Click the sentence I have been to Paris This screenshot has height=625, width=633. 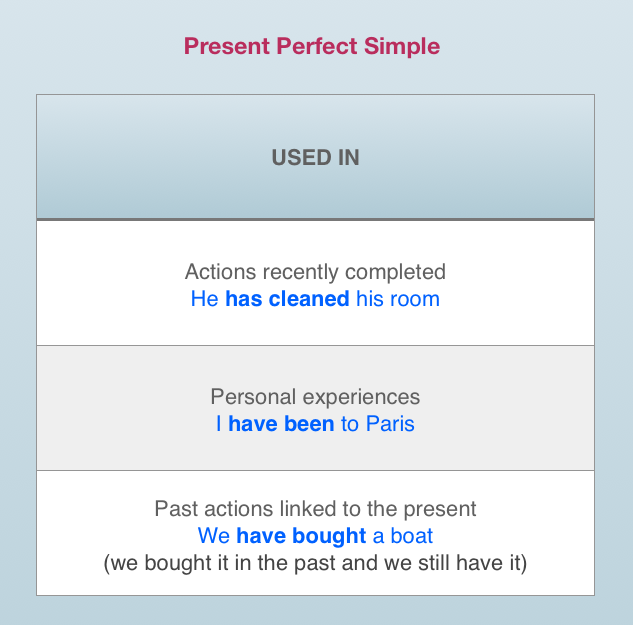(x=315, y=424)
